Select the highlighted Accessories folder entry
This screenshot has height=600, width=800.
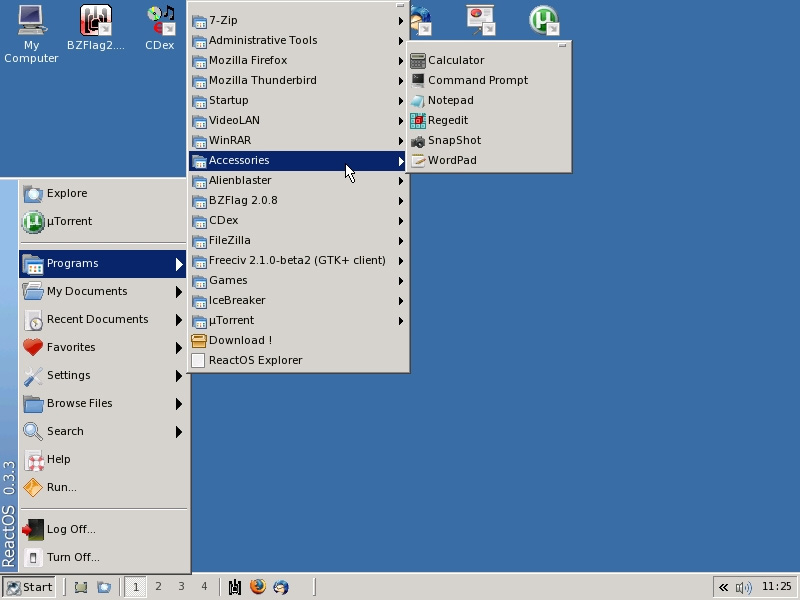click(x=298, y=160)
